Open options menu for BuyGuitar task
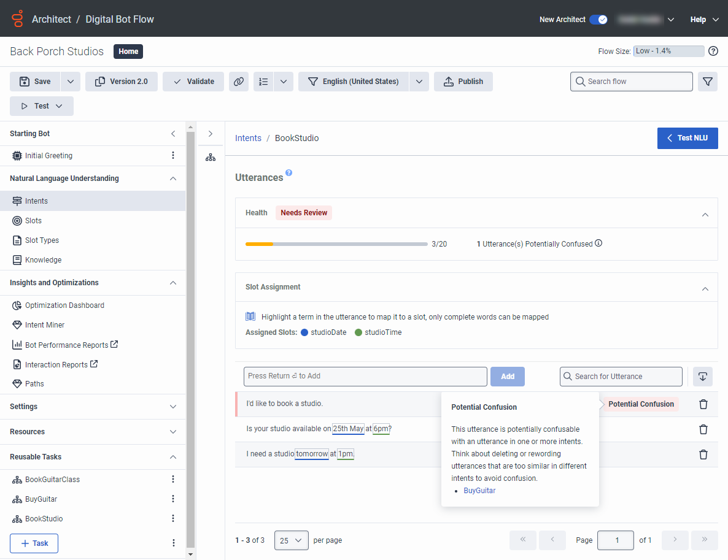728x560 pixels. click(x=173, y=499)
